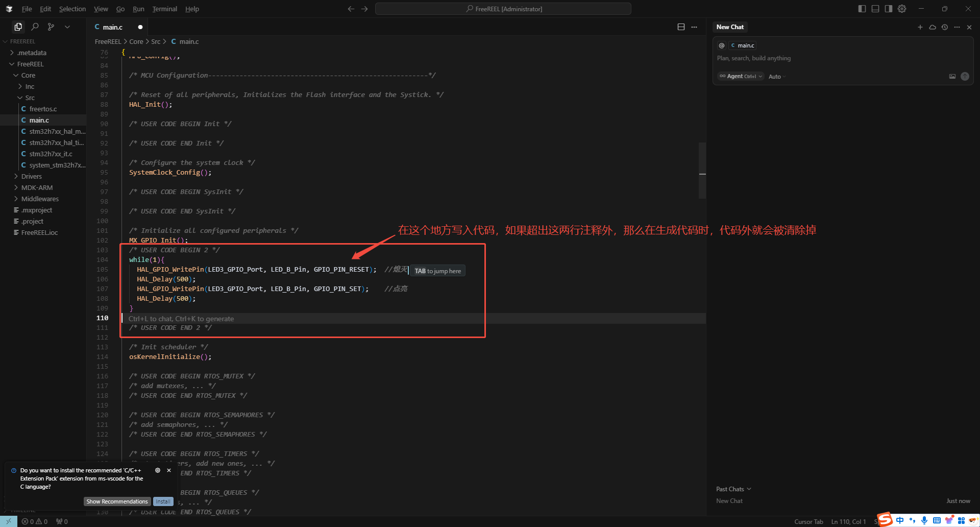Attach an image using the picture icon
Image resolution: width=980 pixels, height=527 pixels.
coord(952,76)
